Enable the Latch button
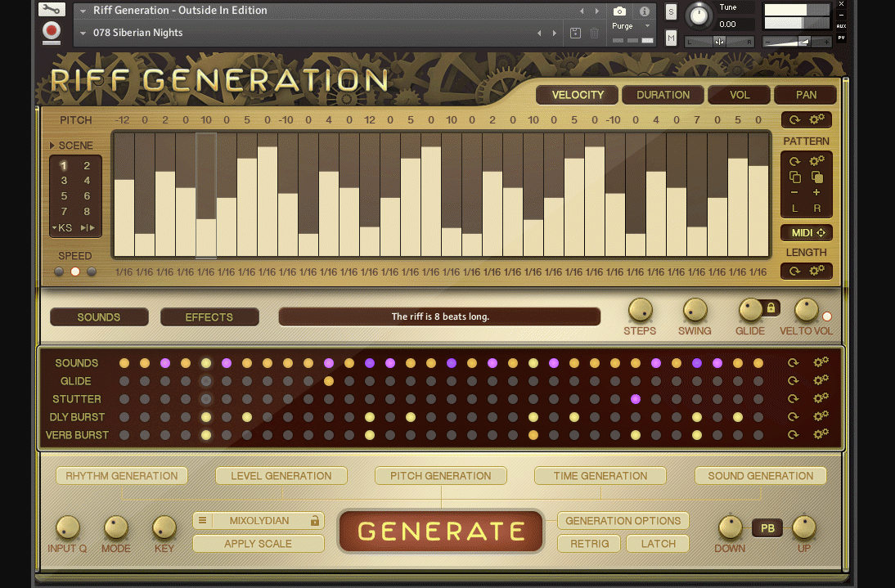 coord(658,544)
